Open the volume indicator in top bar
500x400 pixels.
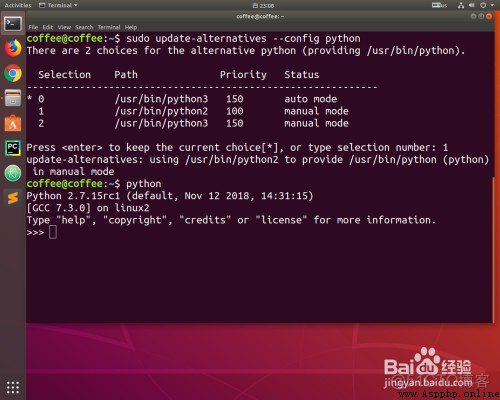tap(471, 5)
